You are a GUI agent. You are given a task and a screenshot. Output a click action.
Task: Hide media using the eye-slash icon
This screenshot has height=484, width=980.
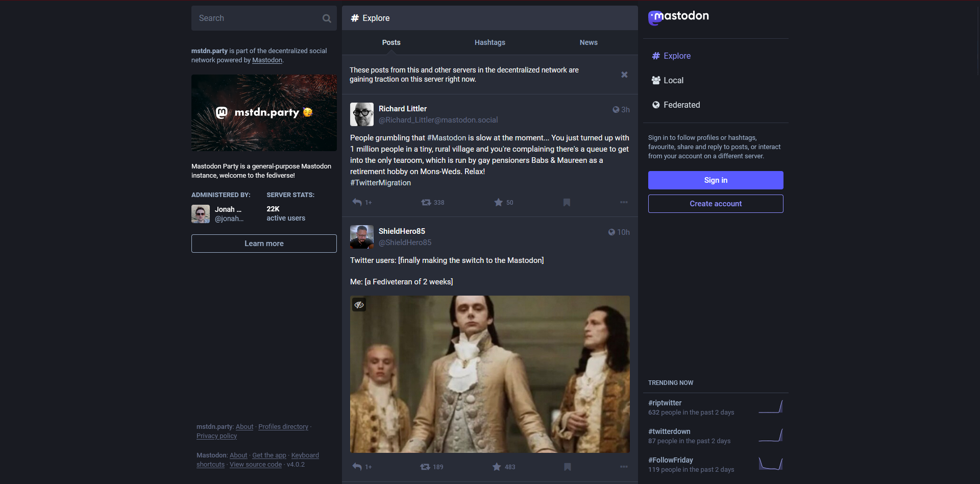point(359,305)
